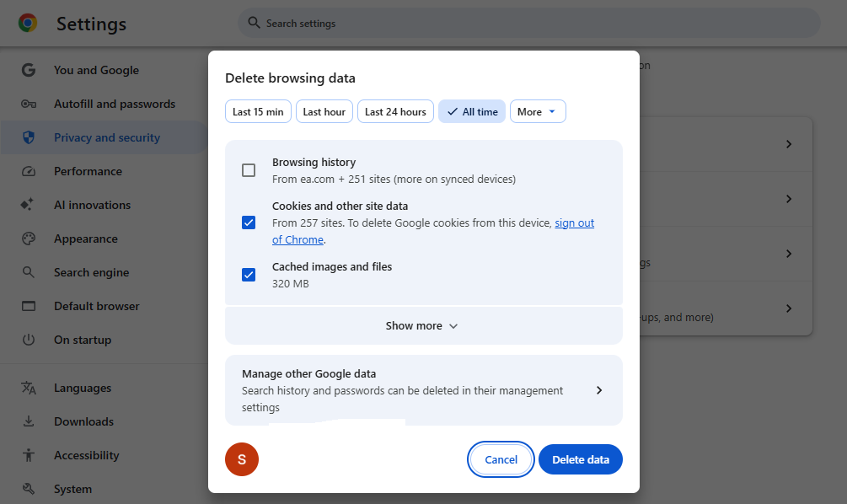Click the Languages translate icon
The image size is (847, 504).
click(29, 388)
